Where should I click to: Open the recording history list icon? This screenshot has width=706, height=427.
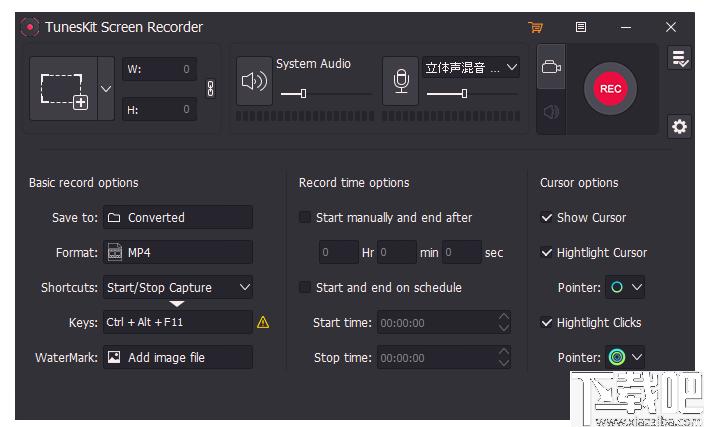point(679,59)
